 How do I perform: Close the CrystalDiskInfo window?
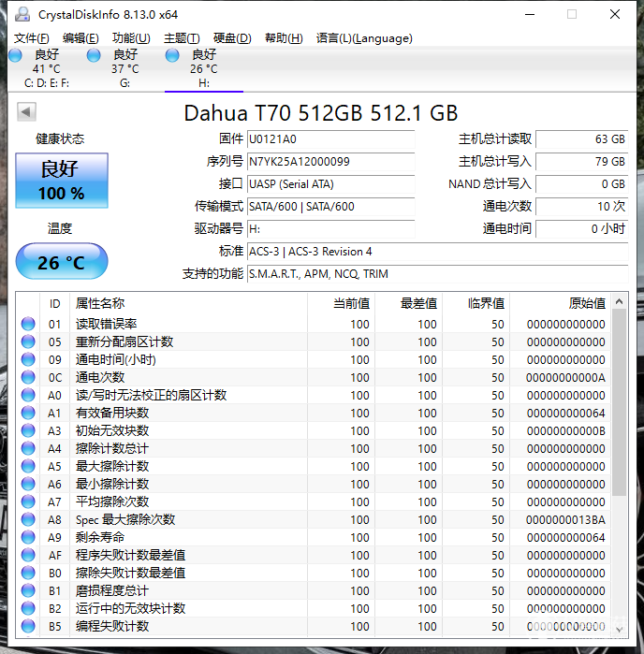pos(614,15)
